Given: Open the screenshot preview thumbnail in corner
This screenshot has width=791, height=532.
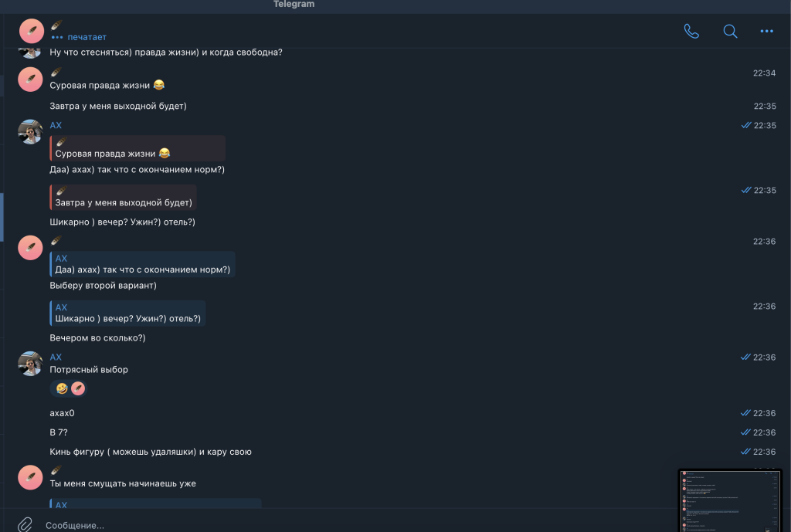Looking at the screenshot, I should click(x=730, y=500).
